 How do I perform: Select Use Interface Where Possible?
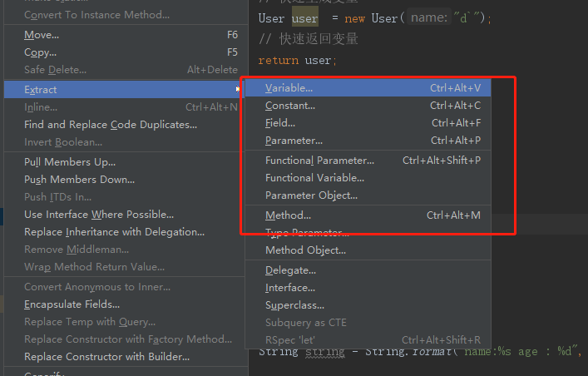click(x=124, y=215)
